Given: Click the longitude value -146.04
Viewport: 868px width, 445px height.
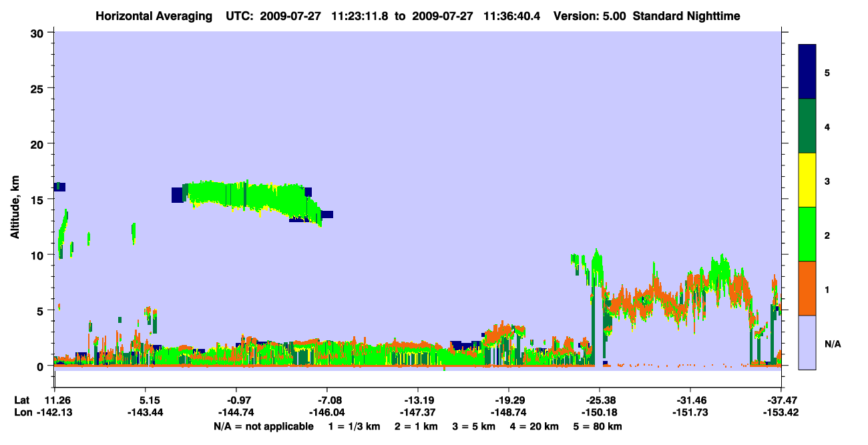Looking at the screenshot, I should coord(327,413).
